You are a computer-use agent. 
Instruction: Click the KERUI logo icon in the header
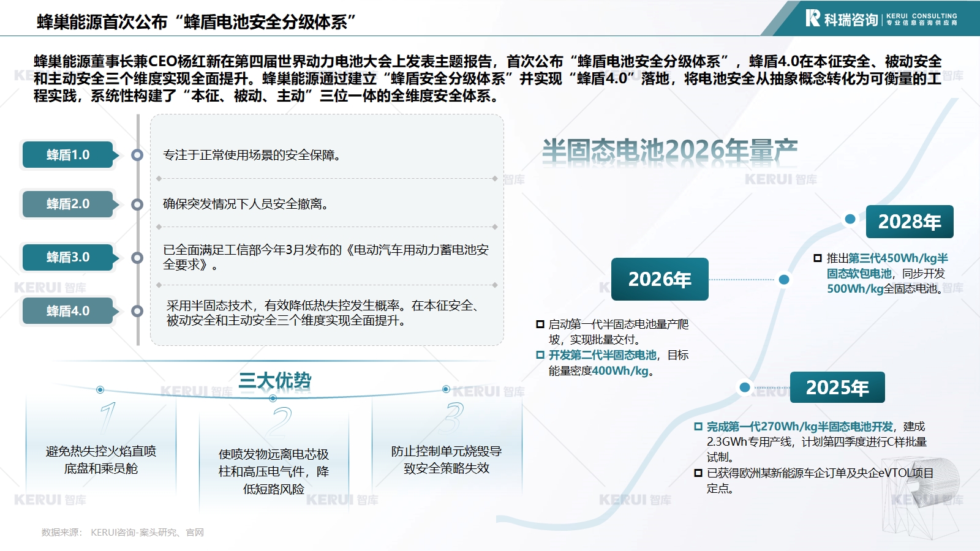tap(813, 18)
